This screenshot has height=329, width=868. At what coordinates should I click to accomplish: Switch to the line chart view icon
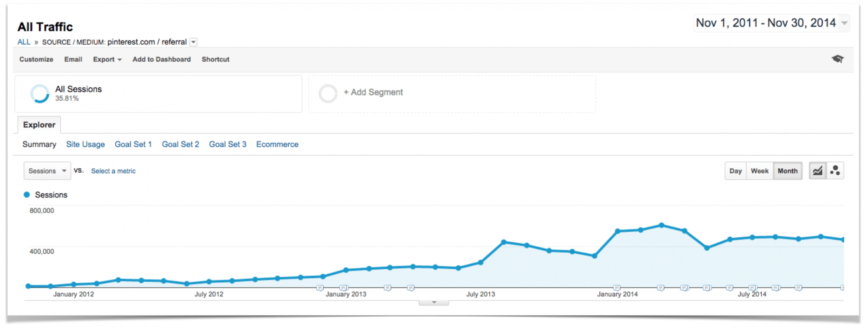[x=818, y=170]
